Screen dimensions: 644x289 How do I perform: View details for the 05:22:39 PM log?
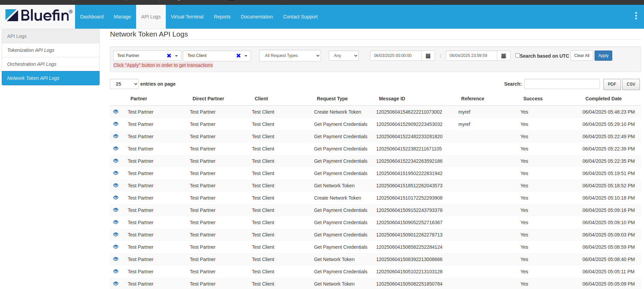pyautogui.click(x=116, y=148)
